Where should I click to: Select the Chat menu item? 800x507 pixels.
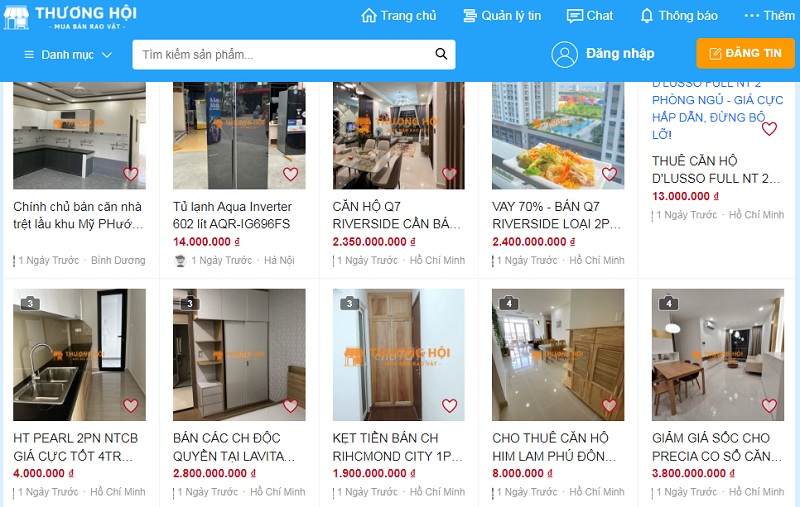[590, 16]
